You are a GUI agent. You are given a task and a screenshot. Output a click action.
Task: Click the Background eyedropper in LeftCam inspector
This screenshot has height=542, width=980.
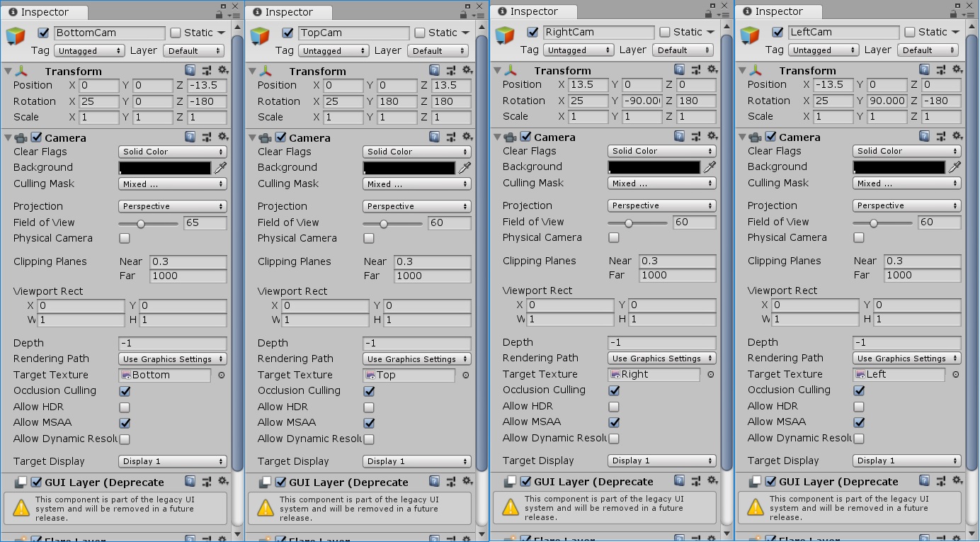pos(955,167)
